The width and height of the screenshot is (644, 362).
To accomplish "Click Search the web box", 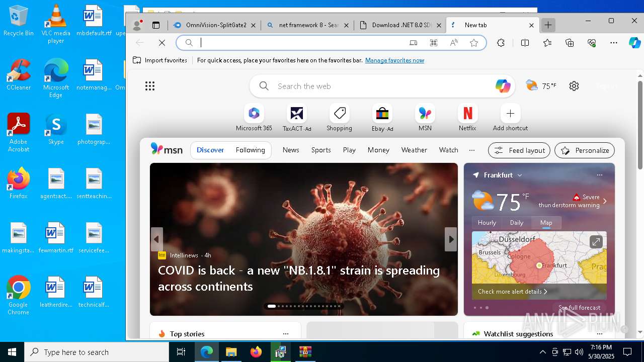I will tap(381, 86).
